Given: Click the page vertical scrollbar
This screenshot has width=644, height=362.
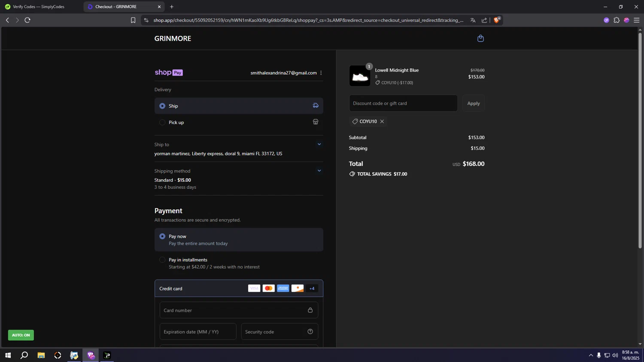Looking at the screenshot, I should pyautogui.click(x=640, y=140).
